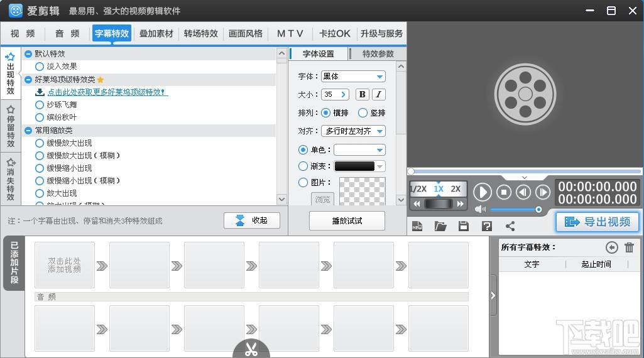The width and height of the screenshot is (644, 358).
Task: Select the 淡入效果 radio option
Action: pyautogui.click(x=40, y=67)
